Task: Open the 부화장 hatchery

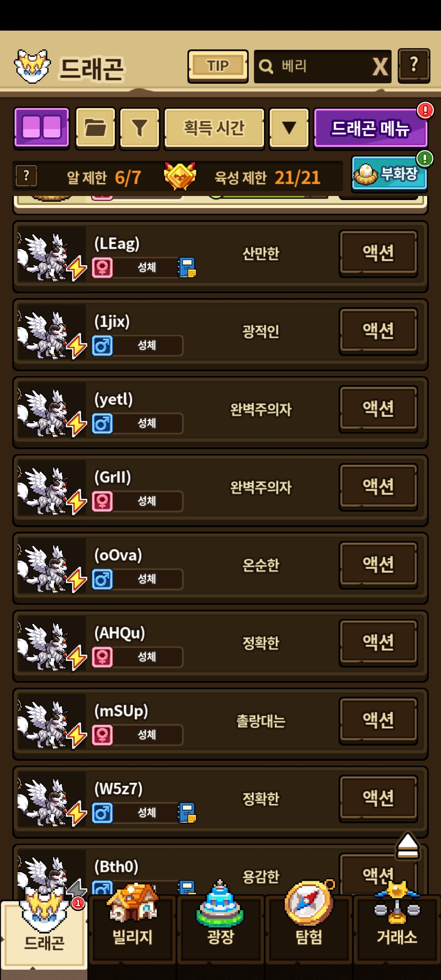Action: point(389,174)
